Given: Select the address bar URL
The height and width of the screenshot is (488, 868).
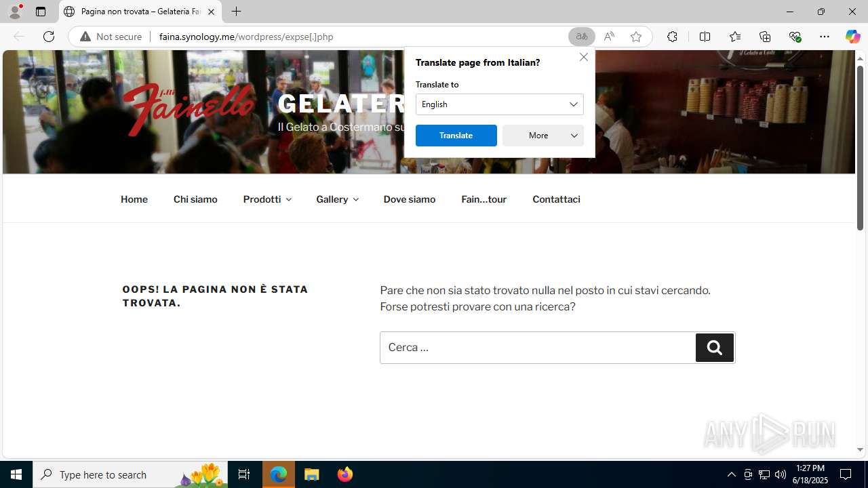Looking at the screenshot, I should [x=246, y=37].
